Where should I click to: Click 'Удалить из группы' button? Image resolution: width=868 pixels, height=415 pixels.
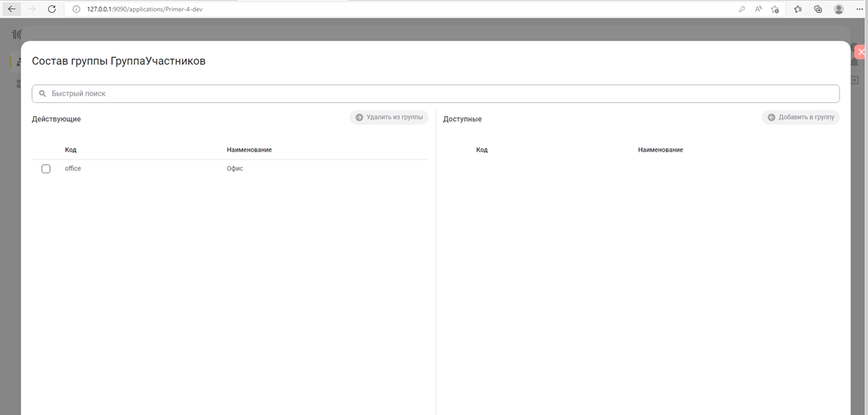point(389,117)
